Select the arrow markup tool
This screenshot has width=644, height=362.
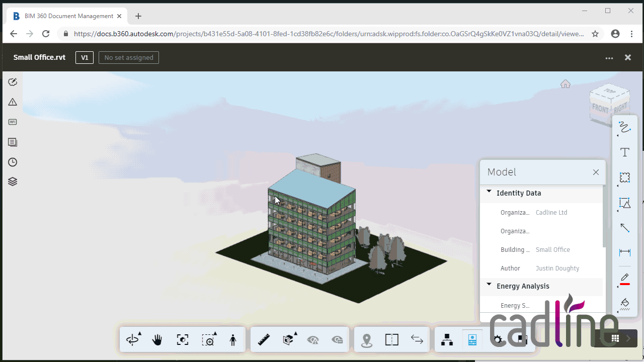click(x=625, y=228)
